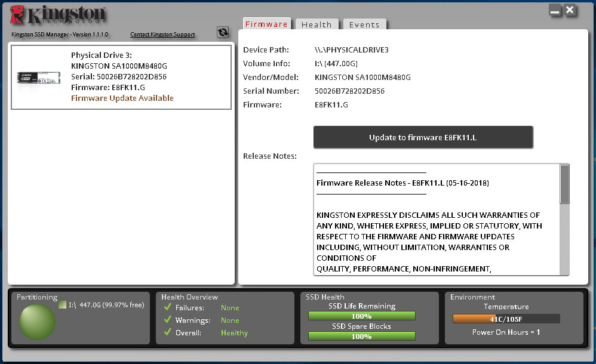Click the Power On Hours = 1 text
The width and height of the screenshot is (596, 364).
click(506, 332)
